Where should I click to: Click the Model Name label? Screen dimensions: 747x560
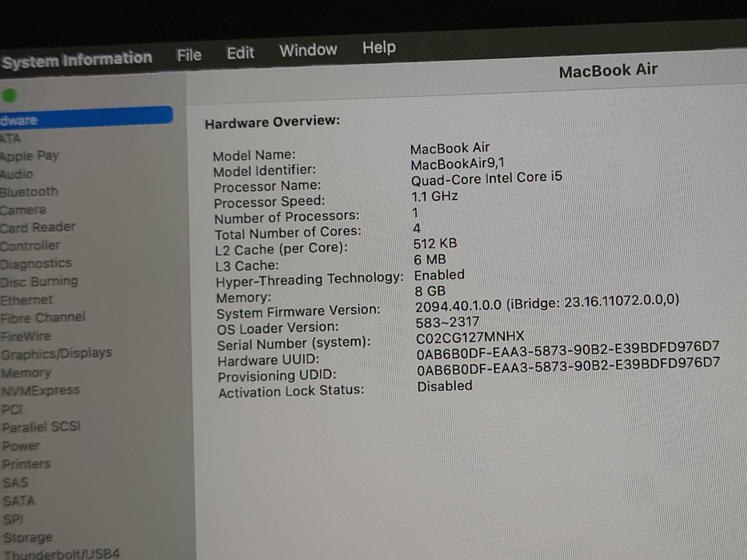[254, 155]
